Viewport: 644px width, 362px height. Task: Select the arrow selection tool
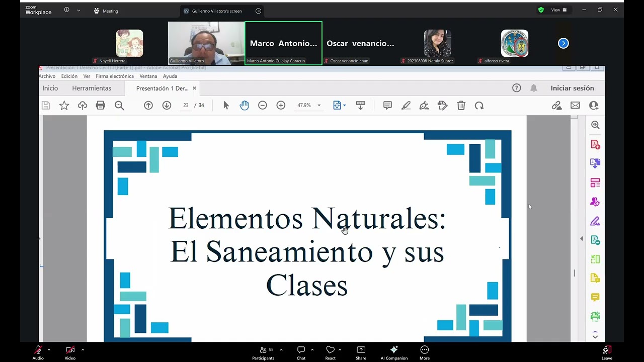[226, 105]
